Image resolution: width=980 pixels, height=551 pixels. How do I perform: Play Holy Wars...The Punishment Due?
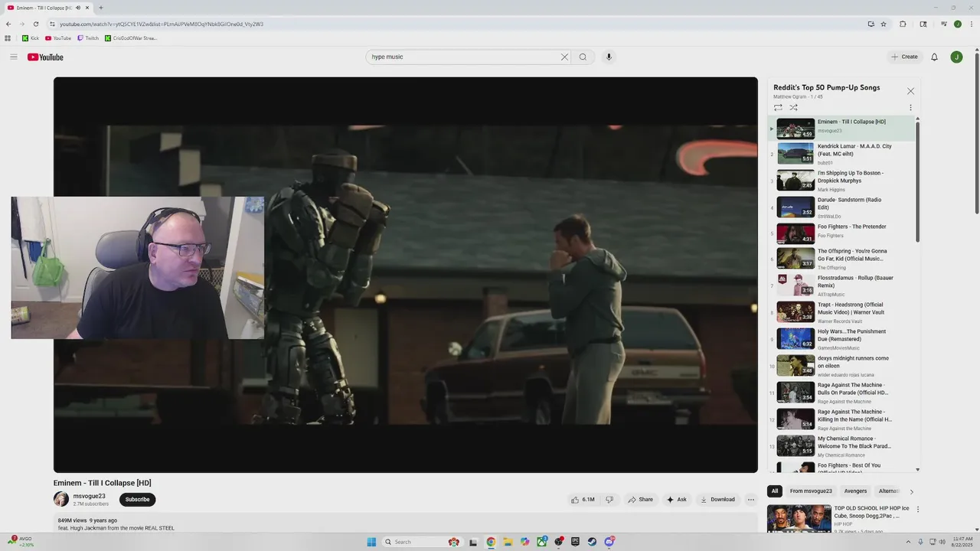click(x=841, y=339)
